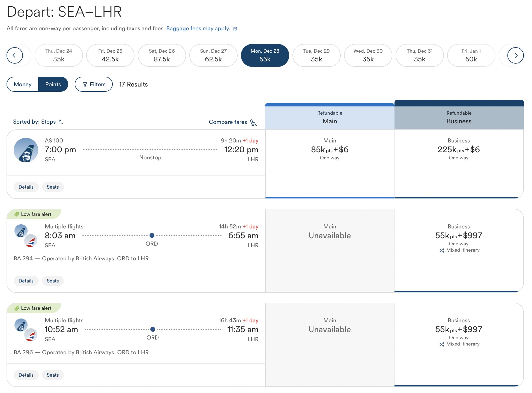
Task: Open the Baggage fees may apply link
Action: coord(198,28)
